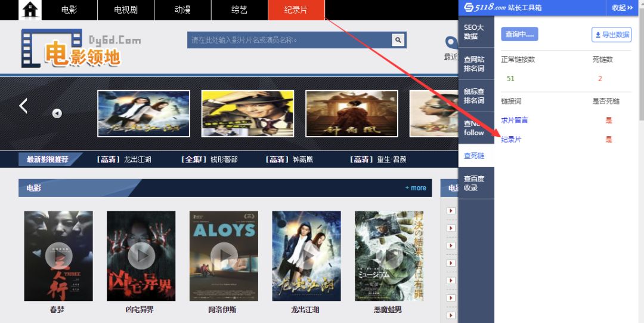Click the carousel previous arrow
The image size is (644, 323).
pos(23,106)
